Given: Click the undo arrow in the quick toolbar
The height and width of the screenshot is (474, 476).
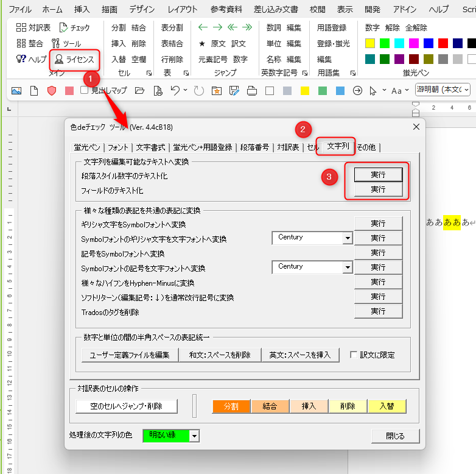Looking at the screenshot, I should coord(175,91).
